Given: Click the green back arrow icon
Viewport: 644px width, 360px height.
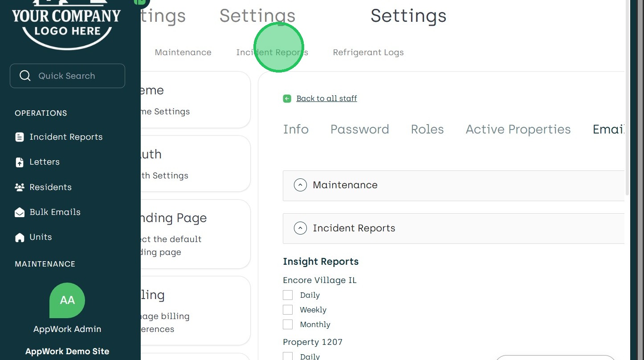Looking at the screenshot, I should pyautogui.click(x=287, y=98).
